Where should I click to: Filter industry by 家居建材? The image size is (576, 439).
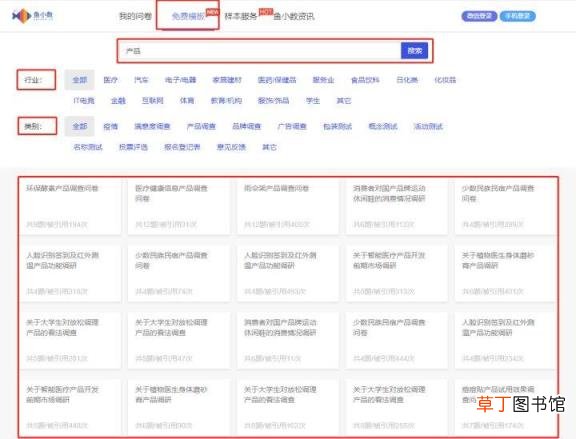[x=227, y=80]
